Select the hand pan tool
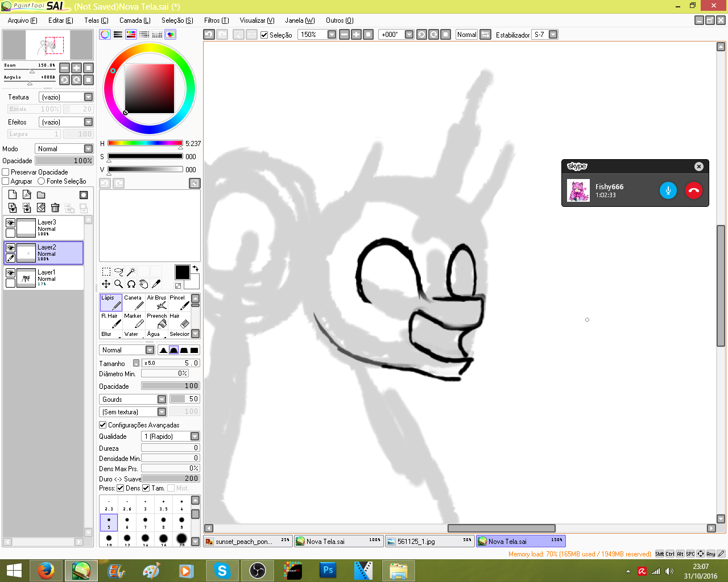 click(x=144, y=284)
